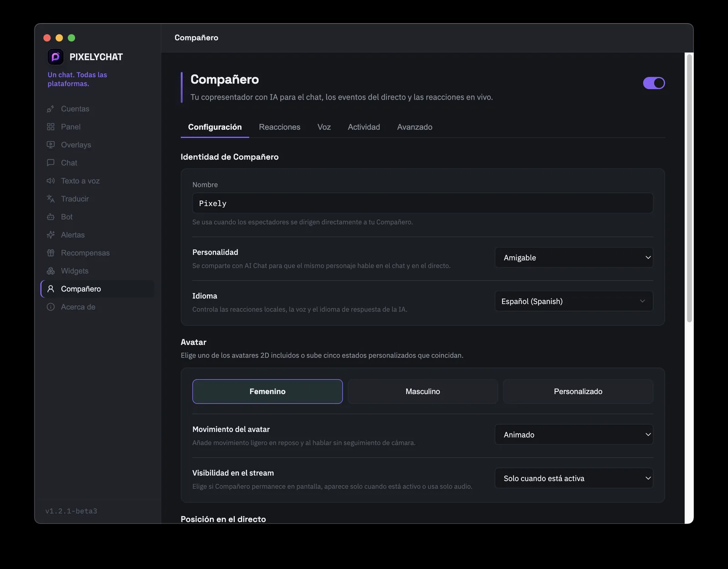728x569 pixels.
Task: Open Widgets via its blocks icon
Action: 51,271
